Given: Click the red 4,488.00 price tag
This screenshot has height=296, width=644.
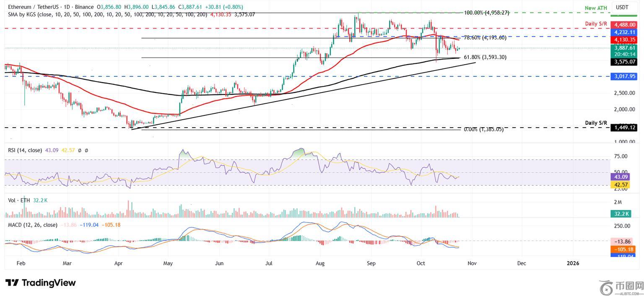Looking at the screenshot, I should (x=623, y=25).
